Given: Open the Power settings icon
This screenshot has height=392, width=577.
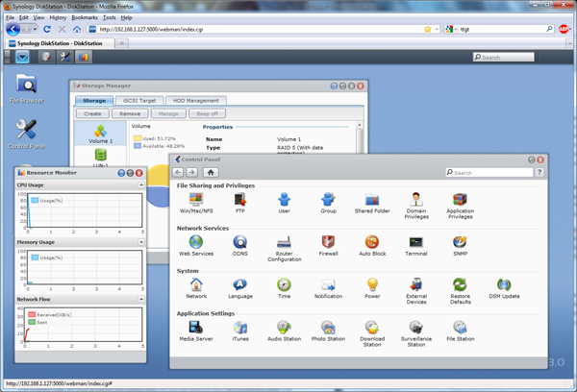Looking at the screenshot, I should (372, 285).
